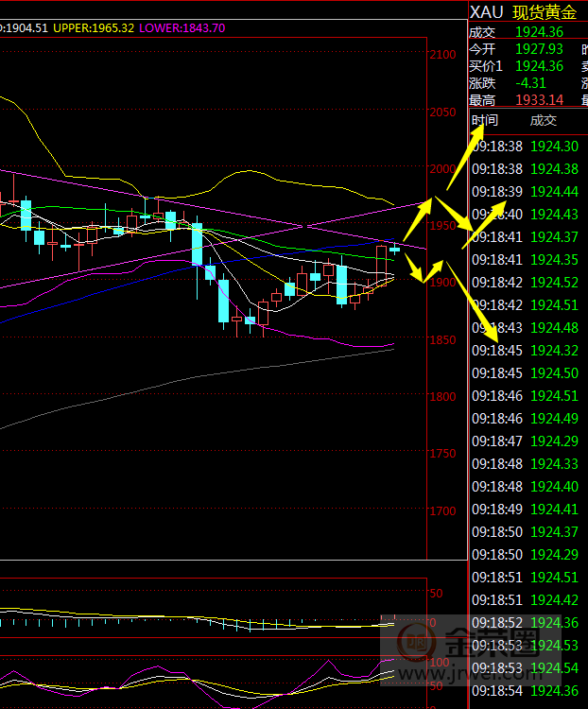Image resolution: width=588 pixels, height=709 pixels.
Task: Click the 1800 price axis label
Action: (x=442, y=397)
